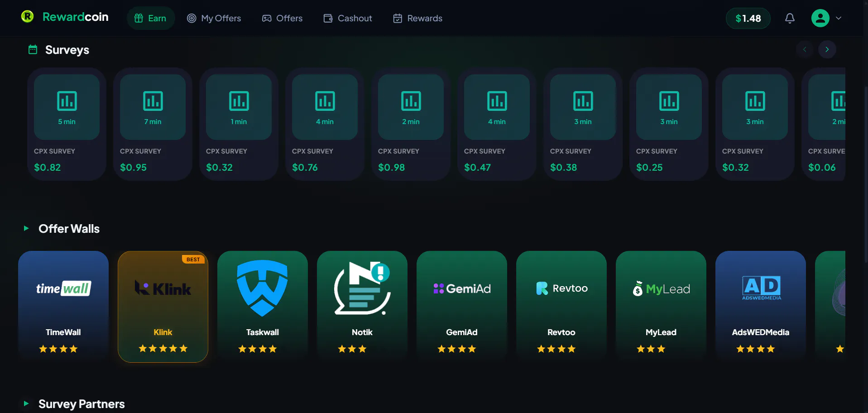Open the $0.95 CPX survey

pyautogui.click(x=153, y=124)
